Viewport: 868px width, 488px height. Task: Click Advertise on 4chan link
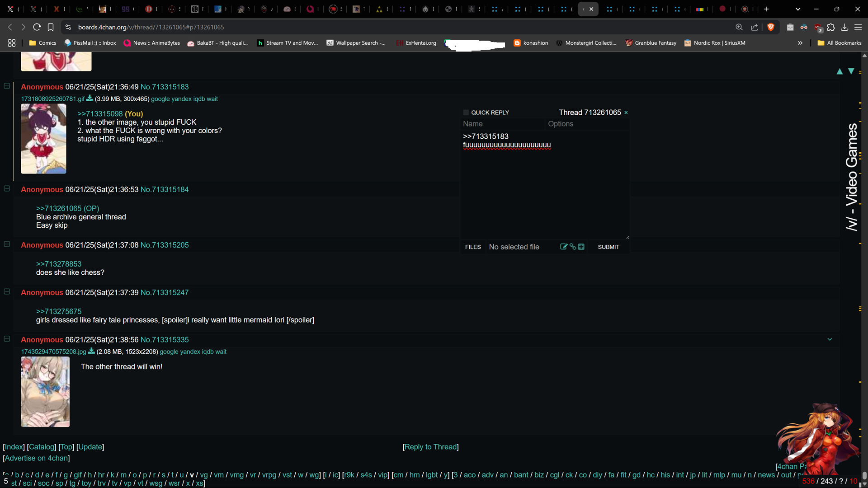pyautogui.click(x=36, y=458)
